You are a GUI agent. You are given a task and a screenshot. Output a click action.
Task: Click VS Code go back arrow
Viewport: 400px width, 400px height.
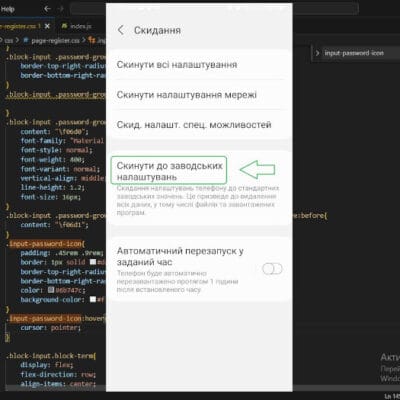(x=48, y=9)
